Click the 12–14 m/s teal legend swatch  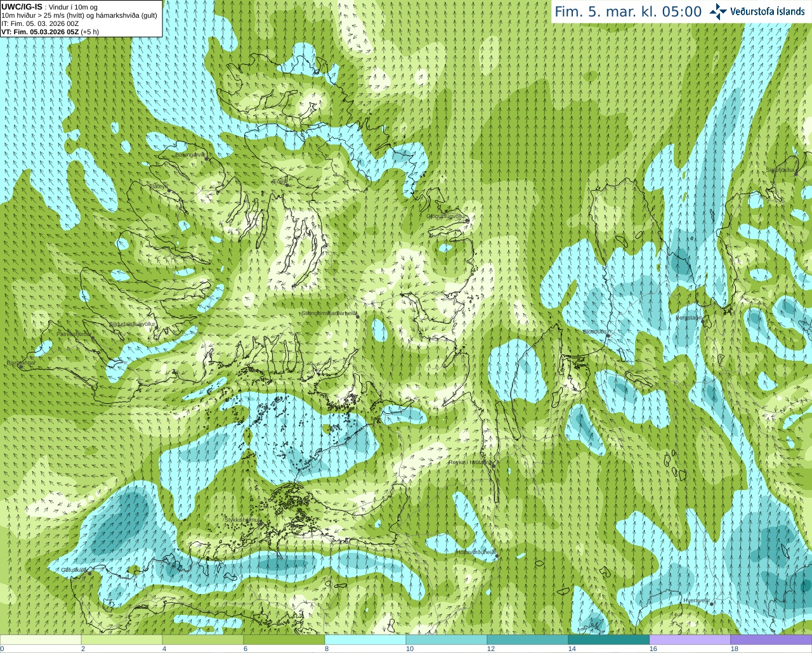(x=528, y=640)
